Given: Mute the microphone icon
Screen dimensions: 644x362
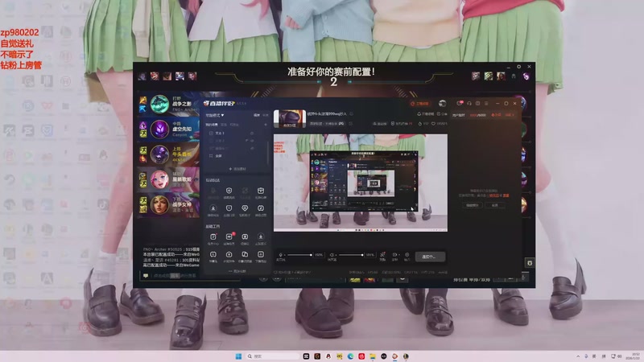Looking at the screenshot, I should point(280,255).
